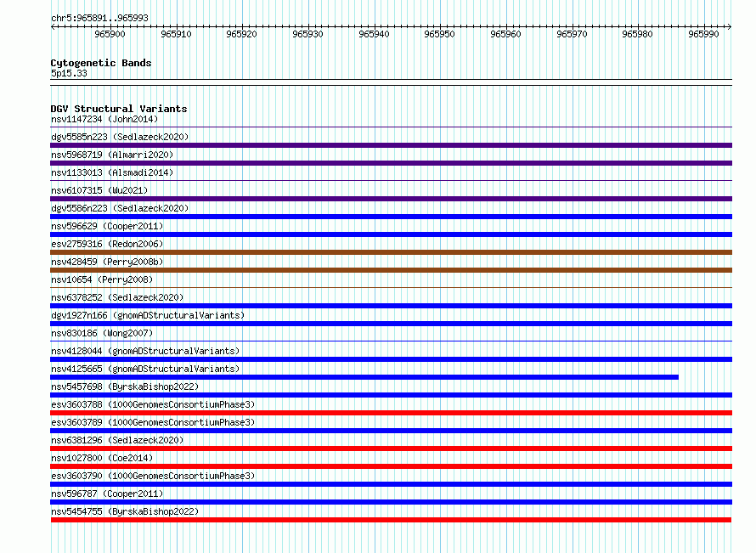The image size is (756, 553).
Task: Select the blue bar under nsv596787
Action: [x=391, y=502]
